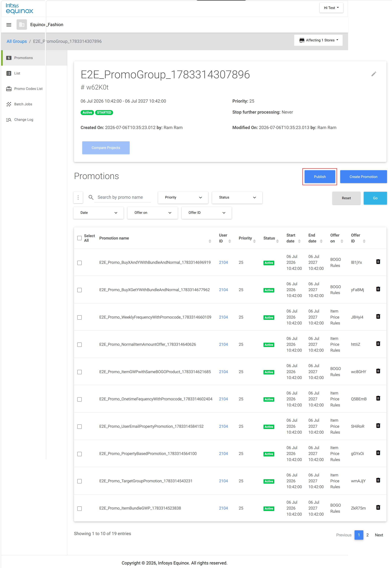Open the Hi Test user dropdown
Image resolution: width=392 pixels, height=568 pixels.
click(x=331, y=8)
